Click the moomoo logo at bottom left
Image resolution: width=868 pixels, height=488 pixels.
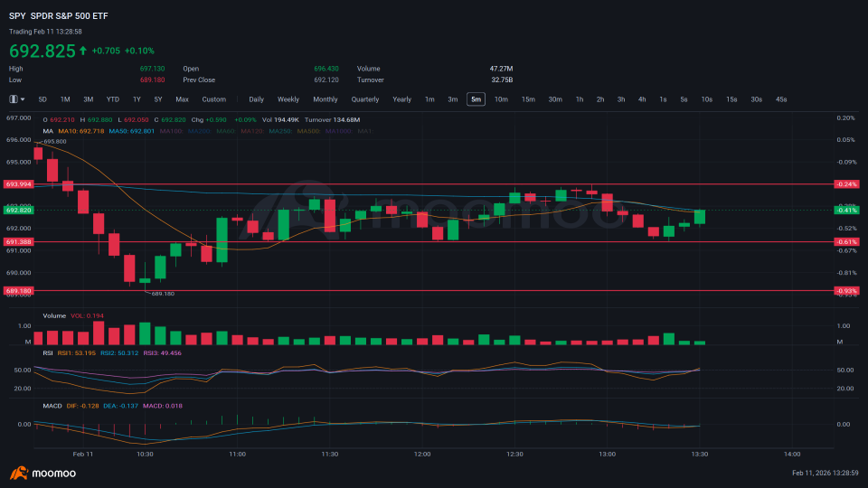point(42,473)
